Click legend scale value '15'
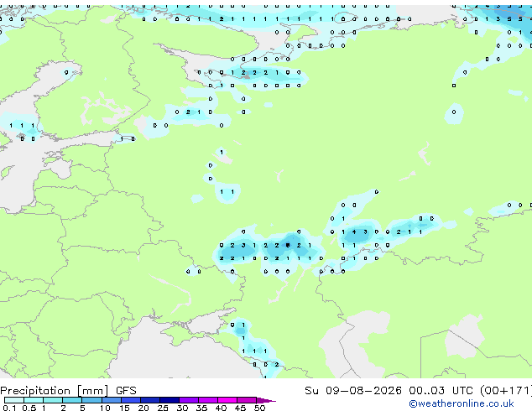This screenshot has height=411, width=532. 124,408
